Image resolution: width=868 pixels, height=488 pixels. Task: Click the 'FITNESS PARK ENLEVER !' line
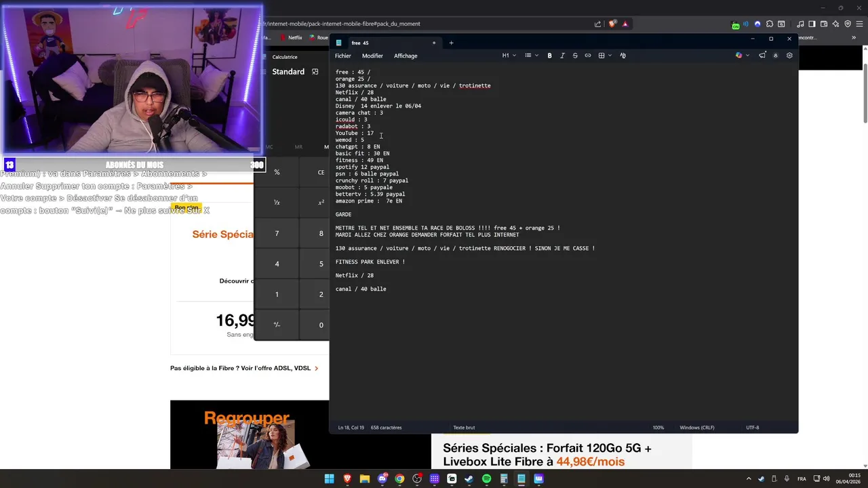click(x=370, y=262)
